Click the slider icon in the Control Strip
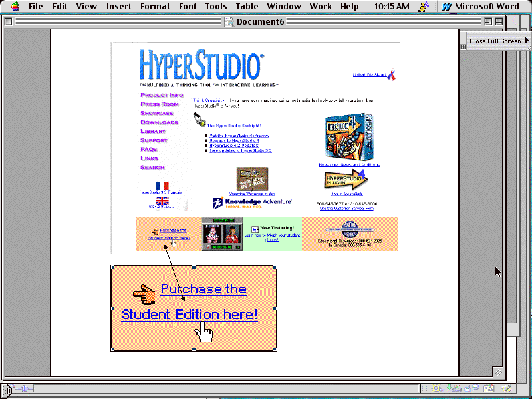532x399 pixels. (23, 389)
